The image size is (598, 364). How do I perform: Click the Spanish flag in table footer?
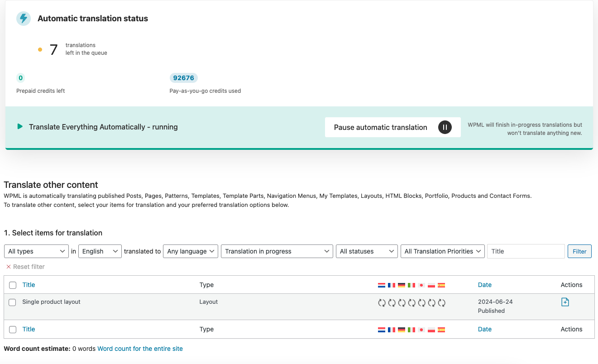point(441,330)
